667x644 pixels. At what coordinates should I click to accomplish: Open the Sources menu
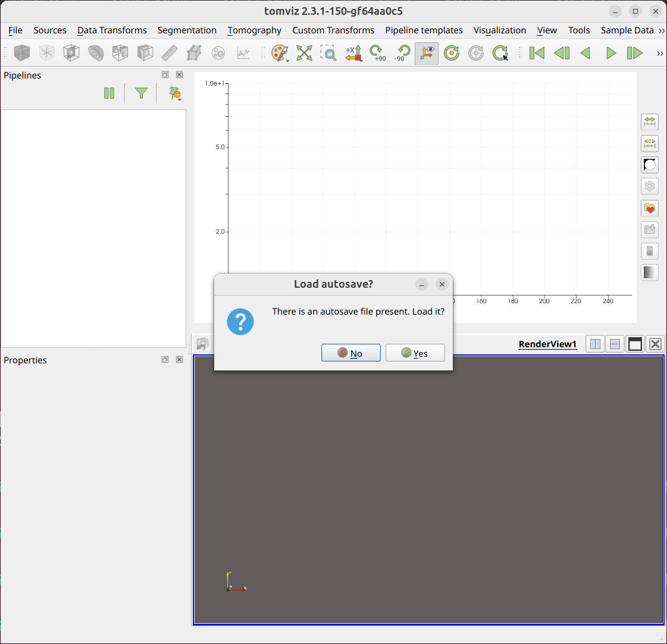[50, 30]
